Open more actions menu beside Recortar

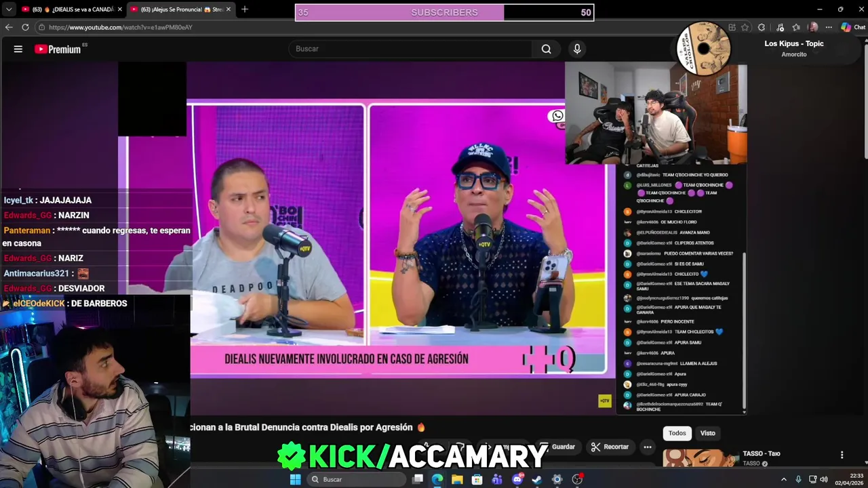648,447
